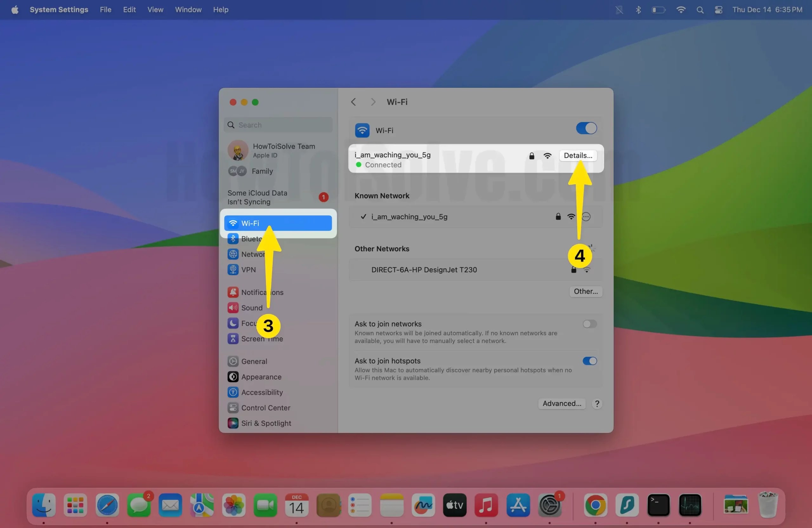Open the Window menu

(x=188, y=10)
